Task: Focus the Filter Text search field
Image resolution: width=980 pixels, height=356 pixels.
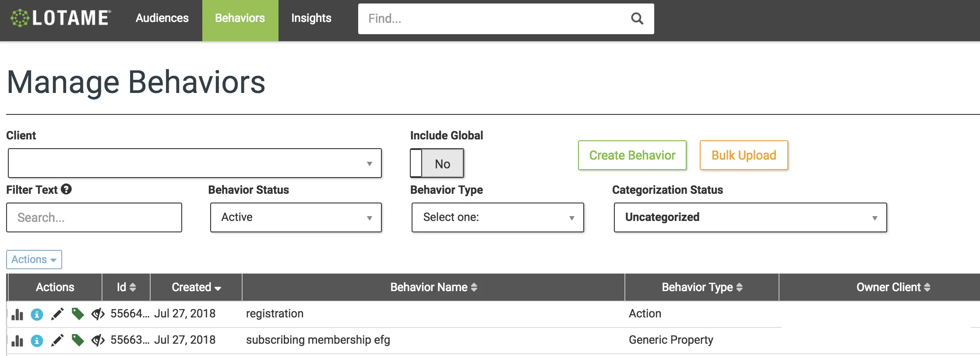Action: tap(94, 217)
